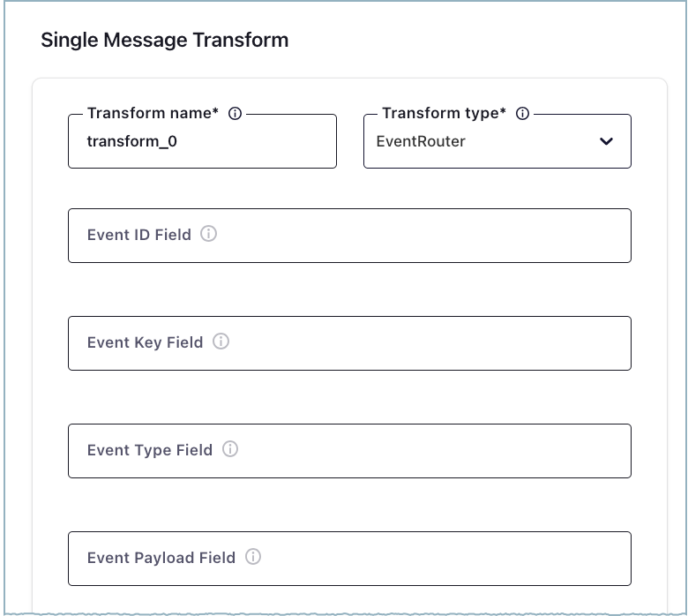Viewport: 688px width, 616px height.
Task: Click the "Transform type*" floating label
Action: point(444,114)
